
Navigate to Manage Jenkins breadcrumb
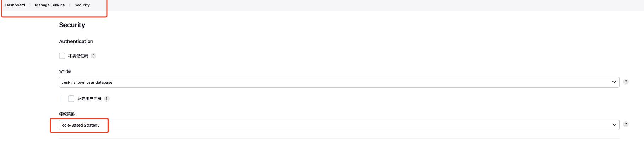click(x=50, y=5)
